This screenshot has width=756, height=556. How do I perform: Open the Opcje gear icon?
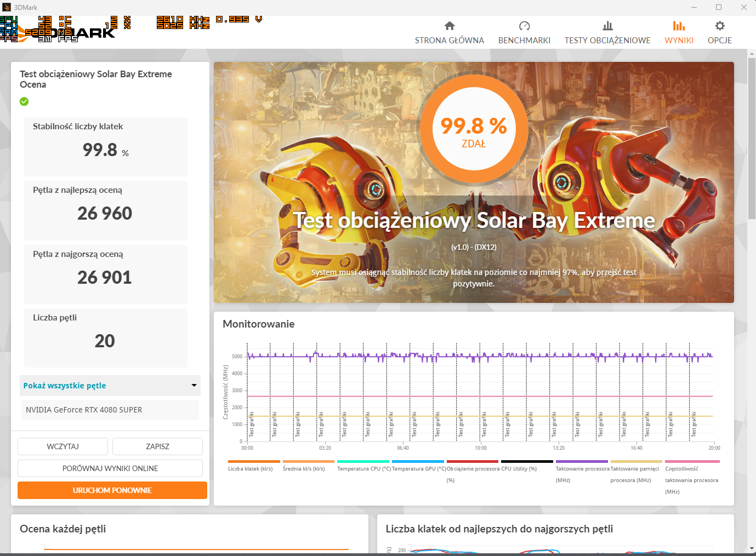click(720, 26)
